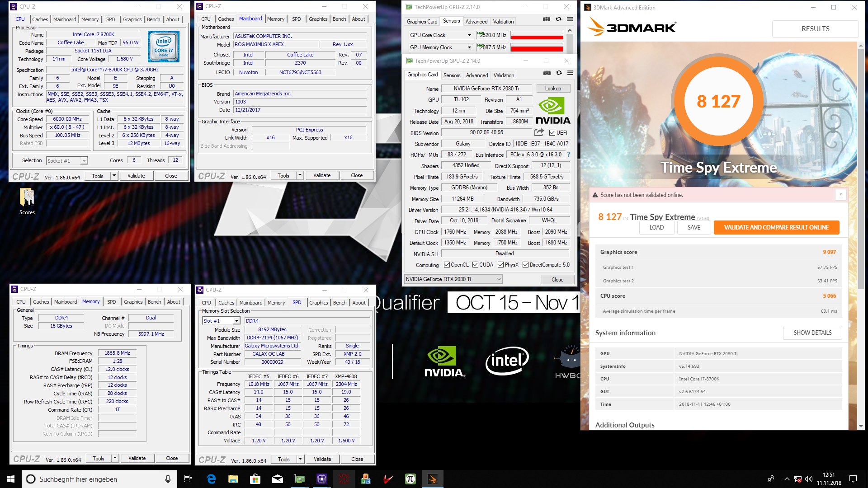Click Validate and Compare Result Online
This screenshot has height=488, width=868.
pyautogui.click(x=776, y=227)
